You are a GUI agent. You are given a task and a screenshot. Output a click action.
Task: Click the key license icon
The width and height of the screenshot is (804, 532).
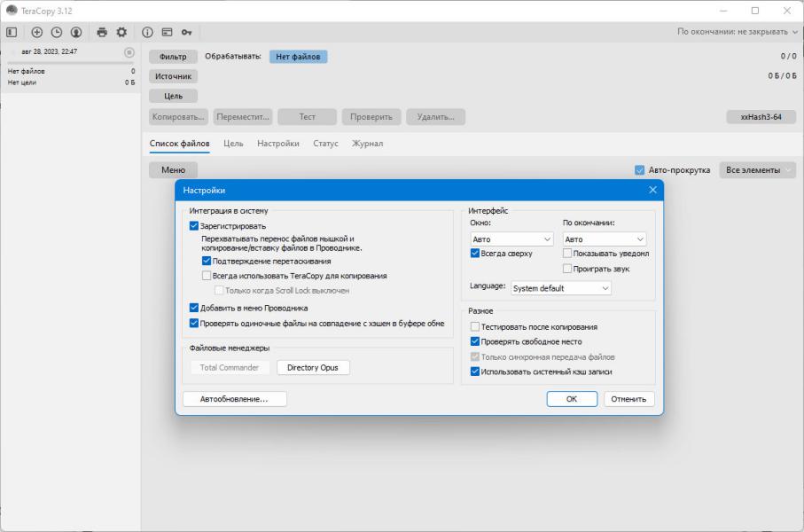click(x=187, y=32)
